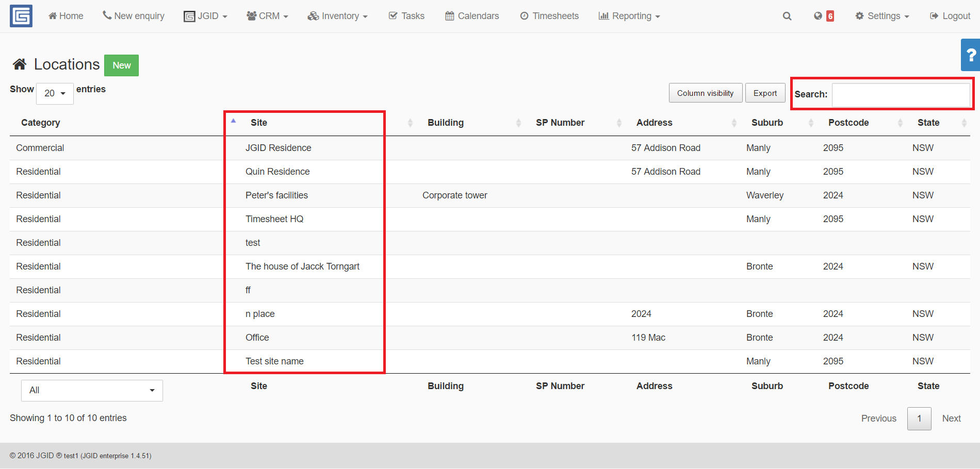
Task: Open the n place site
Action: [x=260, y=314]
